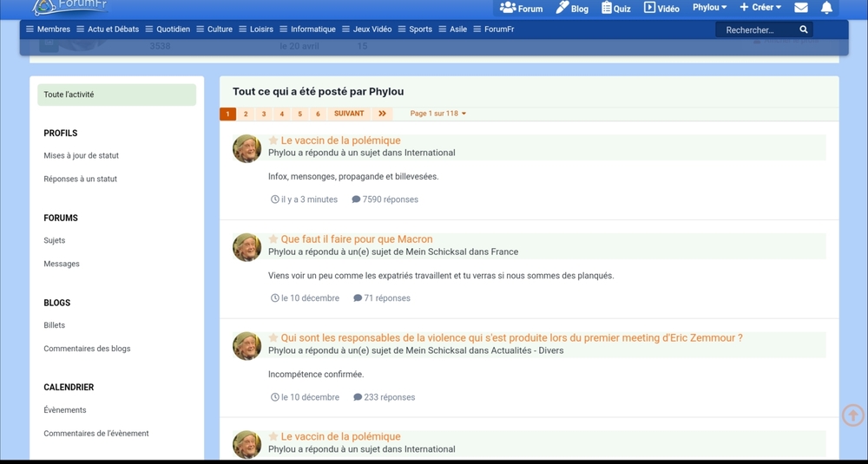This screenshot has width=868, height=464.
Task: Open first 'Le vaccin de la polémique' topic link
Action: (340, 141)
